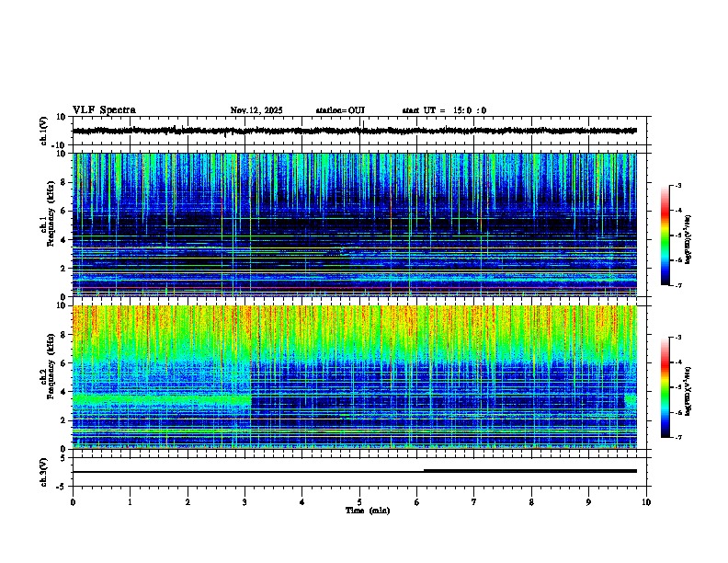728x563 pixels.
Task: Click time-axis tick label "3"
Action: [x=245, y=502]
